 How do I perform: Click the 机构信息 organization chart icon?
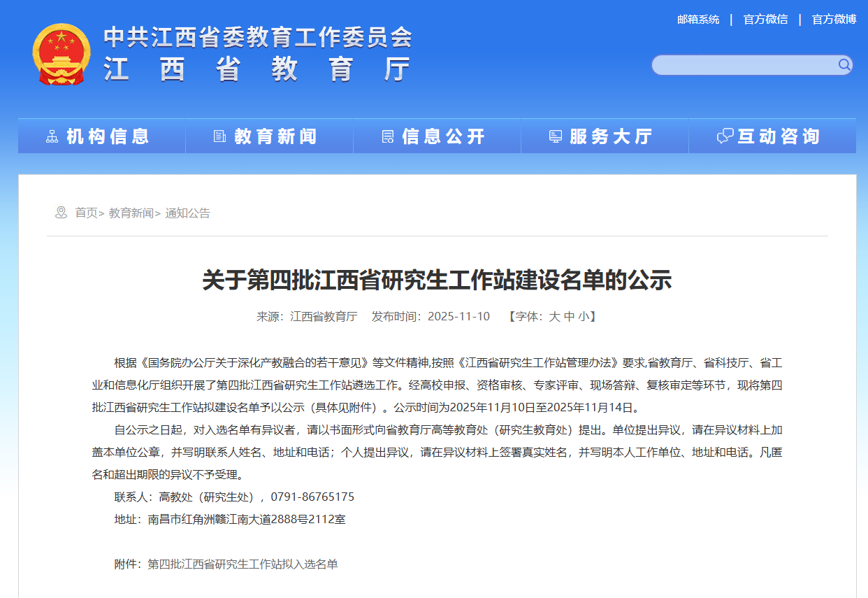tap(52, 136)
